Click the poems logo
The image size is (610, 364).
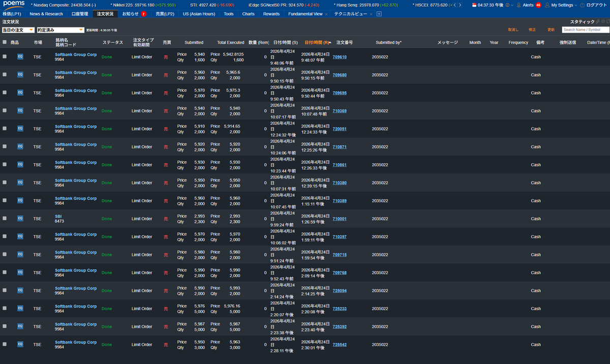click(14, 5)
